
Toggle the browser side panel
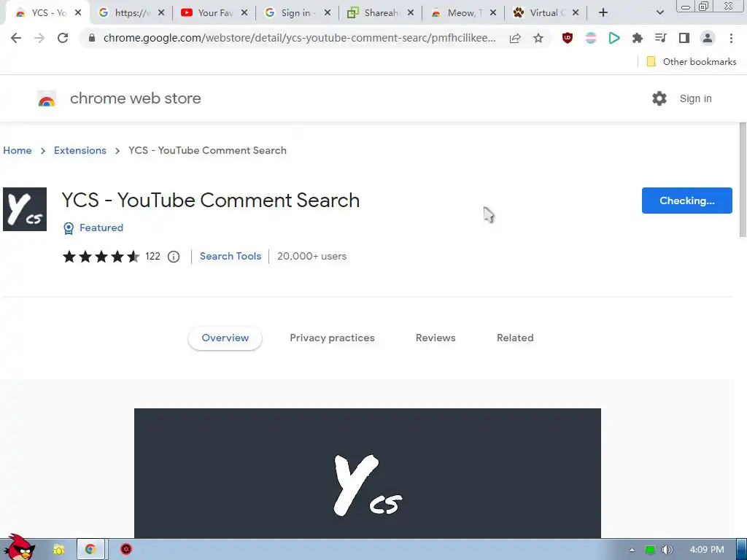pyautogui.click(x=684, y=38)
